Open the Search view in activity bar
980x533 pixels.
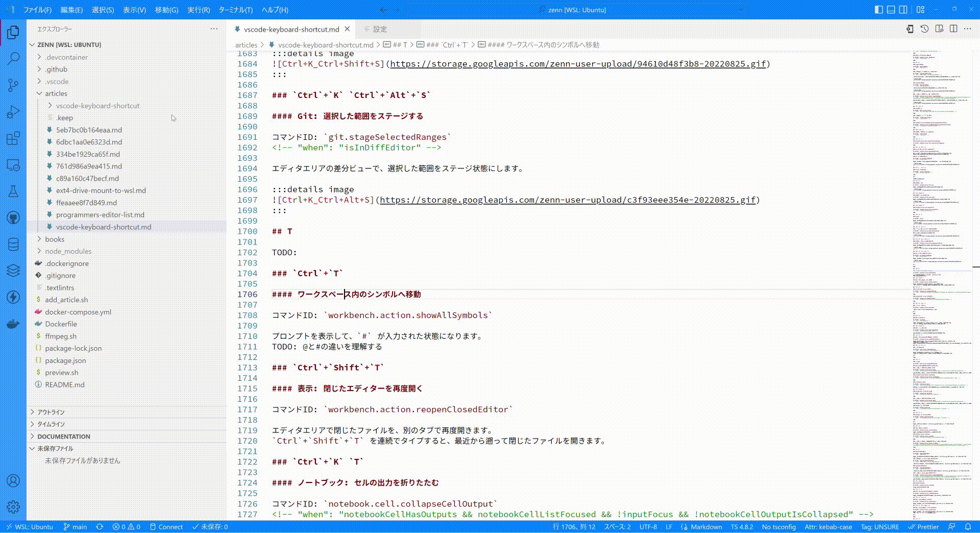[x=13, y=59]
